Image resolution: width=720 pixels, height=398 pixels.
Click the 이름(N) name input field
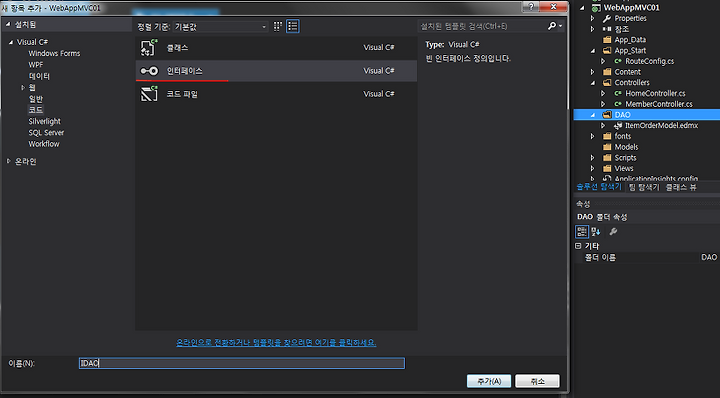(x=242, y=363)
